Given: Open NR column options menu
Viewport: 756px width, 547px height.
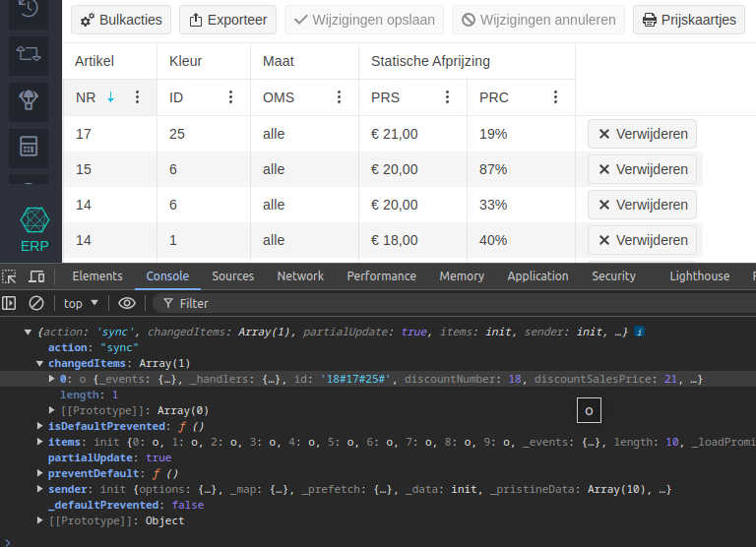Looking at the screenshot, I should point(138,97).
